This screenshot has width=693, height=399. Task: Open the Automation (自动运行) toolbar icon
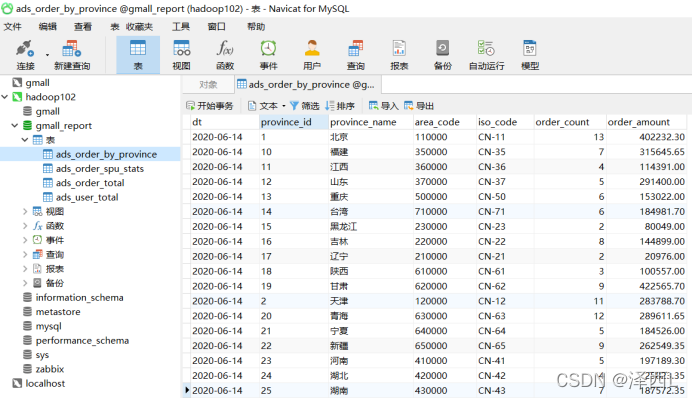pos(486,55)
